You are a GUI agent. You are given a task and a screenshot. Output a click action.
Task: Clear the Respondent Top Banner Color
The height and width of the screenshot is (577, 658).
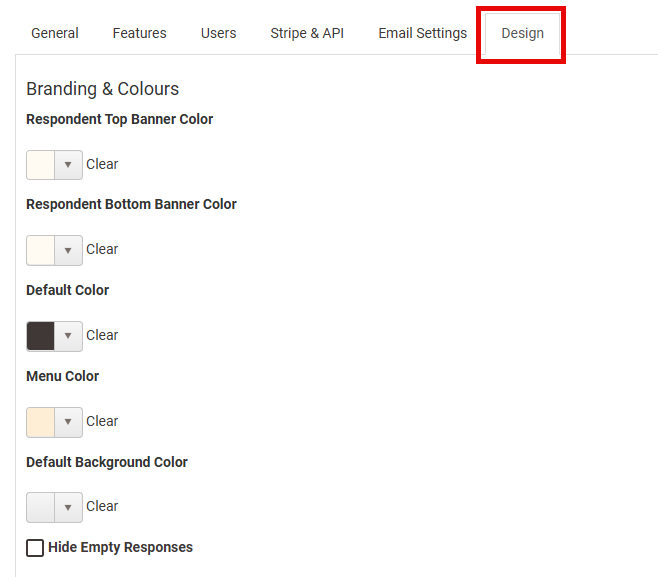click(102, 164)
